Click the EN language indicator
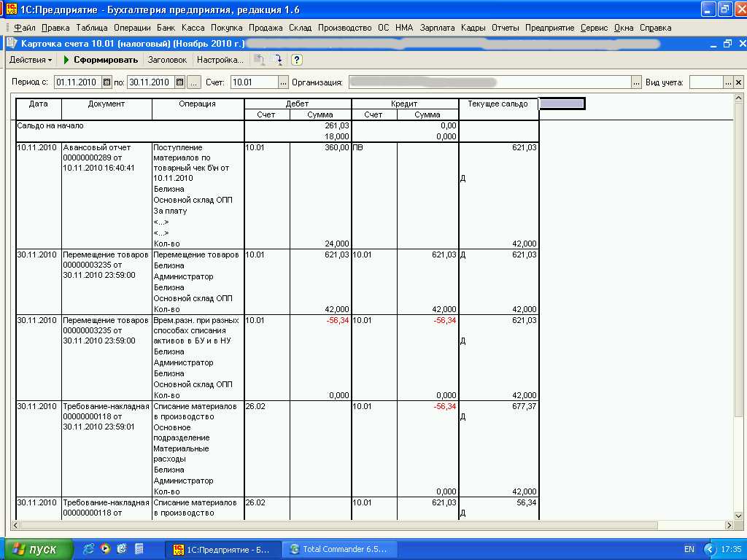The width and height of the screenshot is (747, 560). (x=689, y=549)
